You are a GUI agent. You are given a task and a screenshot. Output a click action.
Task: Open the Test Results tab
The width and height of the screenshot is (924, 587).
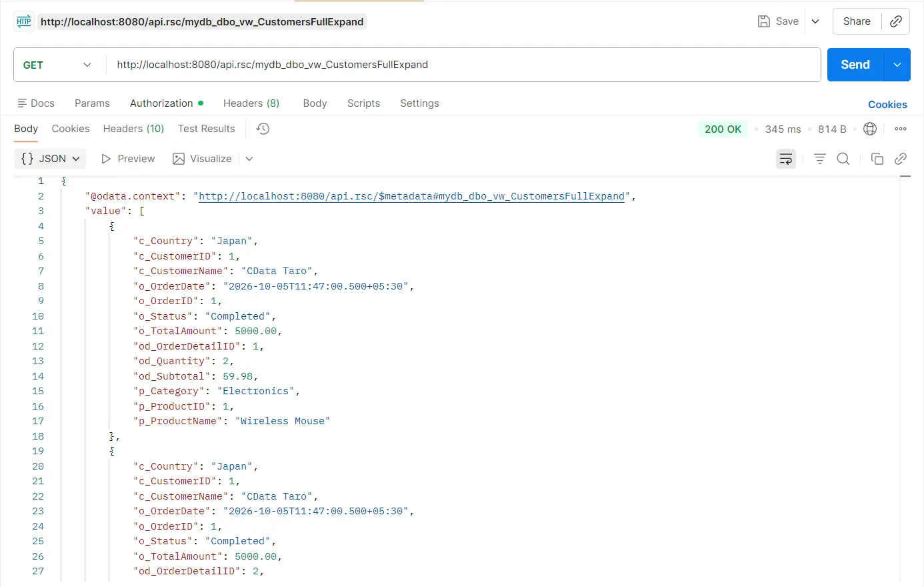206,129
